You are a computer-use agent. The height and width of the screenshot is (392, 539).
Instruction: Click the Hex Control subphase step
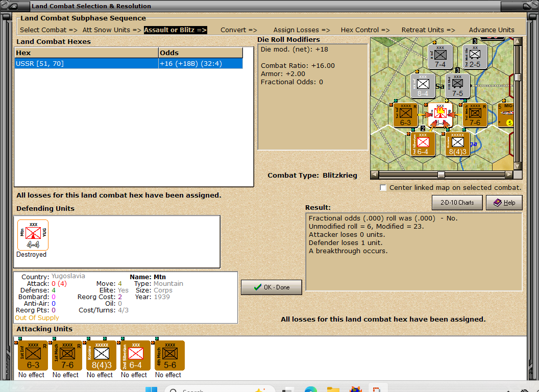(x=365, y=30)
